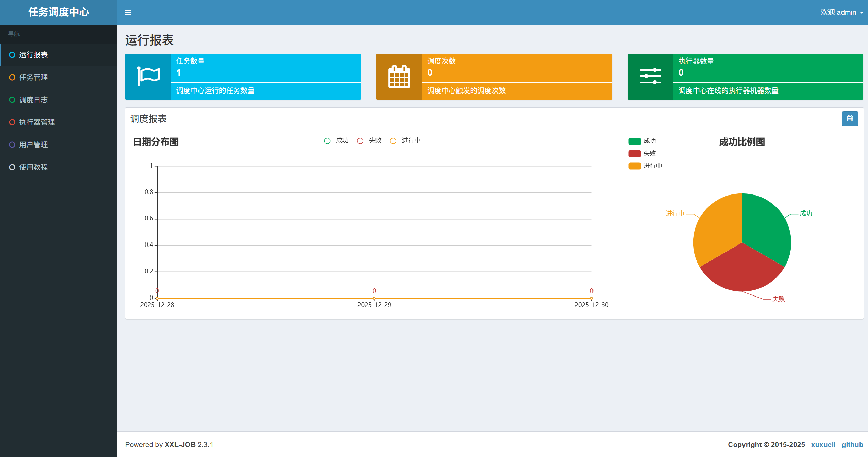Click the calendar icon on the 调度次数 card
Screen dimensions: 868x457
(399, 77)
